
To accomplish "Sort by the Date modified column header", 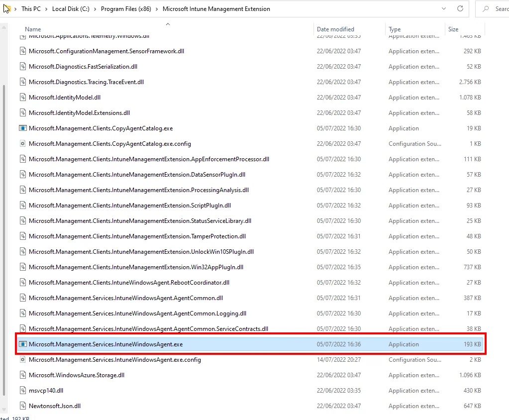I will [x=335, y=29].
